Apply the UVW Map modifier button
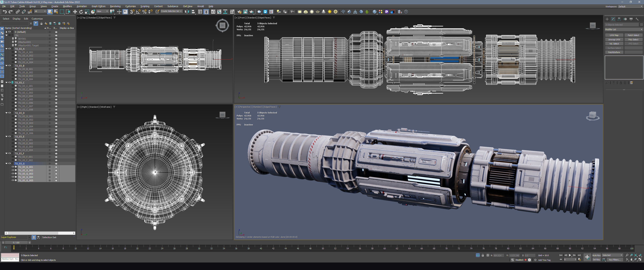644x270 pixels. pyautogui.click(x=614, y=35)
